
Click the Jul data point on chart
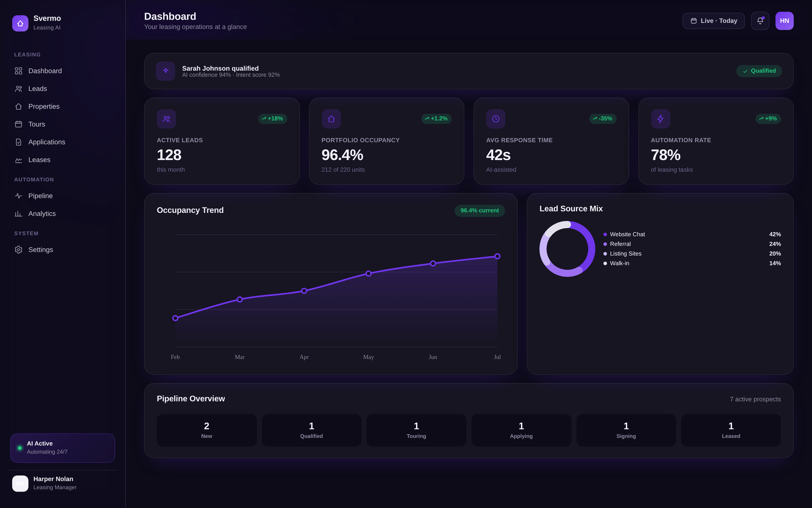tap(497, 256)
